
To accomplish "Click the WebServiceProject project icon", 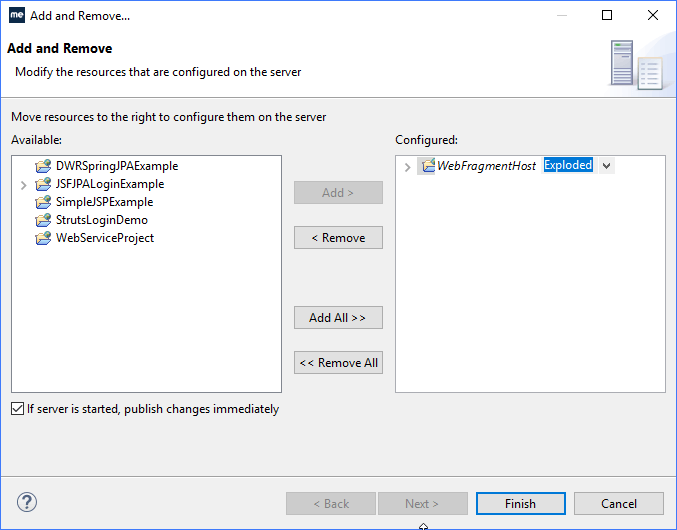I will pos(42,238).
